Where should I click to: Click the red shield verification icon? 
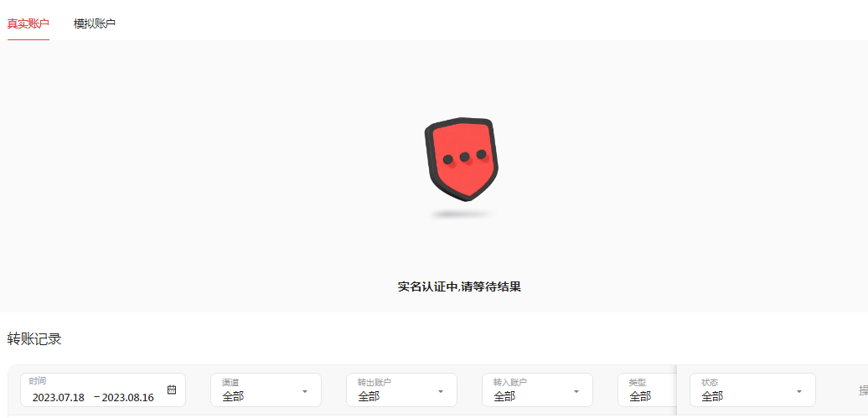[461, 159]
